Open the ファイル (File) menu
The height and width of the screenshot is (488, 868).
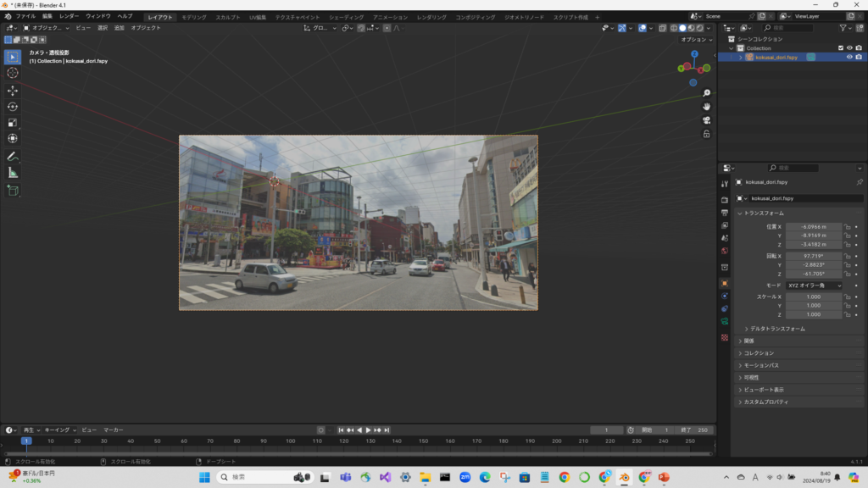[x=25, y=16]
